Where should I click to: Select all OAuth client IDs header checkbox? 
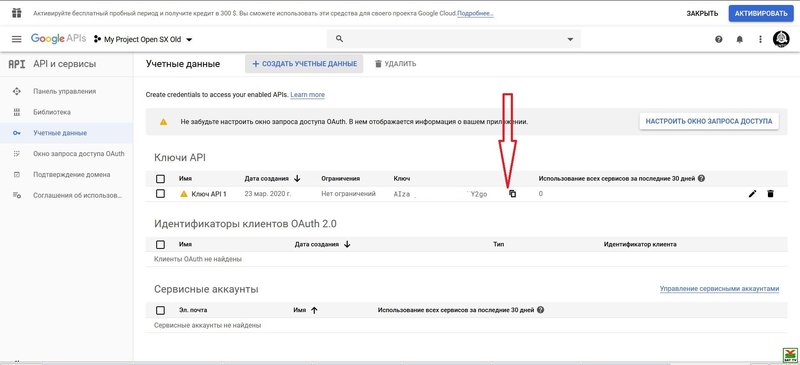[160, 245]
